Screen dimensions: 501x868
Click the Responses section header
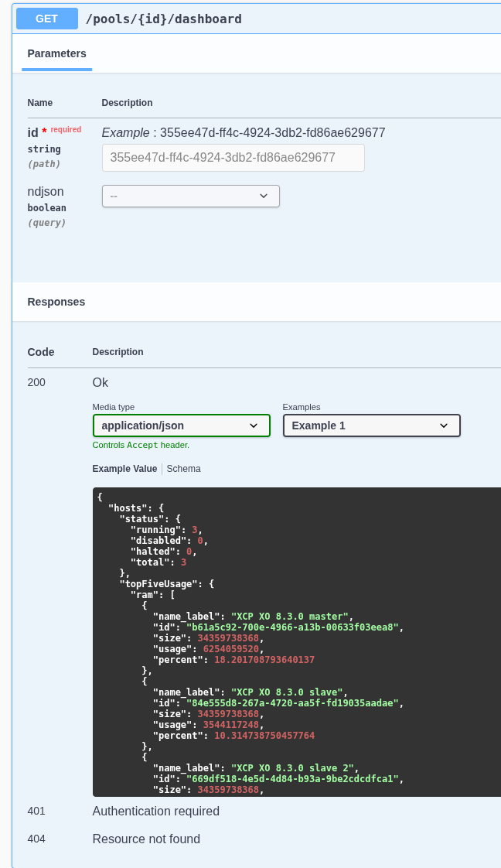(56, 302)
